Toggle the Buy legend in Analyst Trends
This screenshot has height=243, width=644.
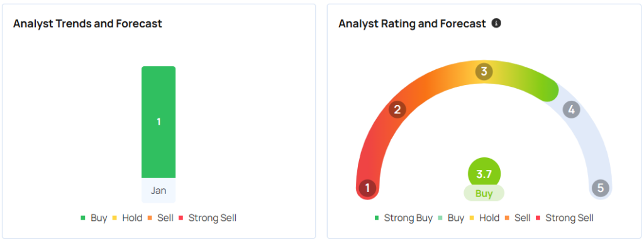pyautogui.click(x=94, y=218)
